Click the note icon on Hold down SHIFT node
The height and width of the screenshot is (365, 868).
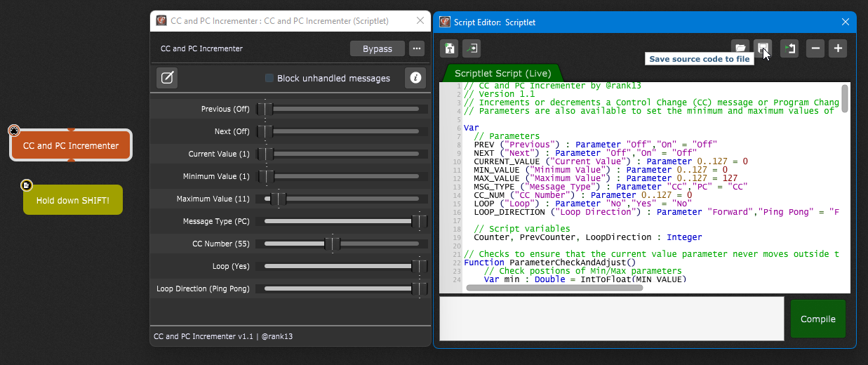pos(26,185)
